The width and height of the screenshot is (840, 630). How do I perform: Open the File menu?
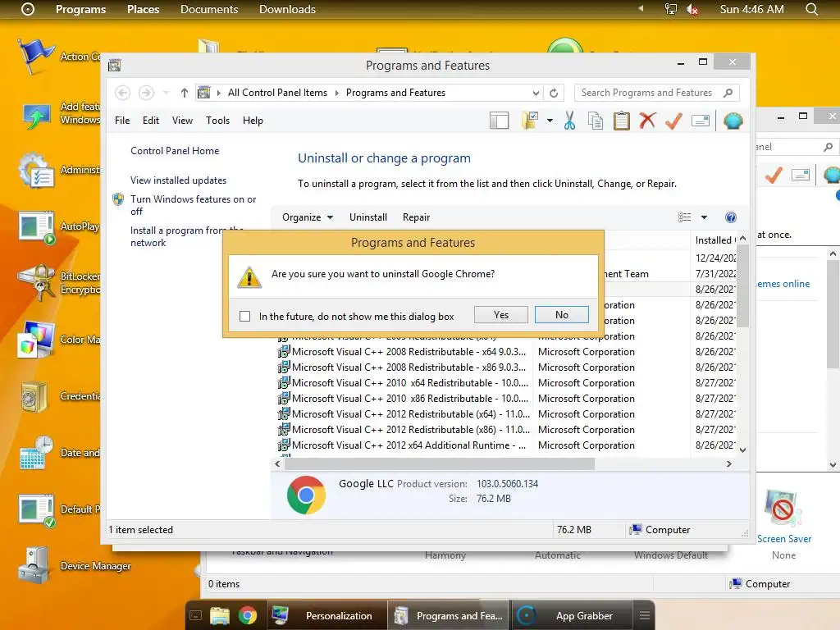(122, 121)
